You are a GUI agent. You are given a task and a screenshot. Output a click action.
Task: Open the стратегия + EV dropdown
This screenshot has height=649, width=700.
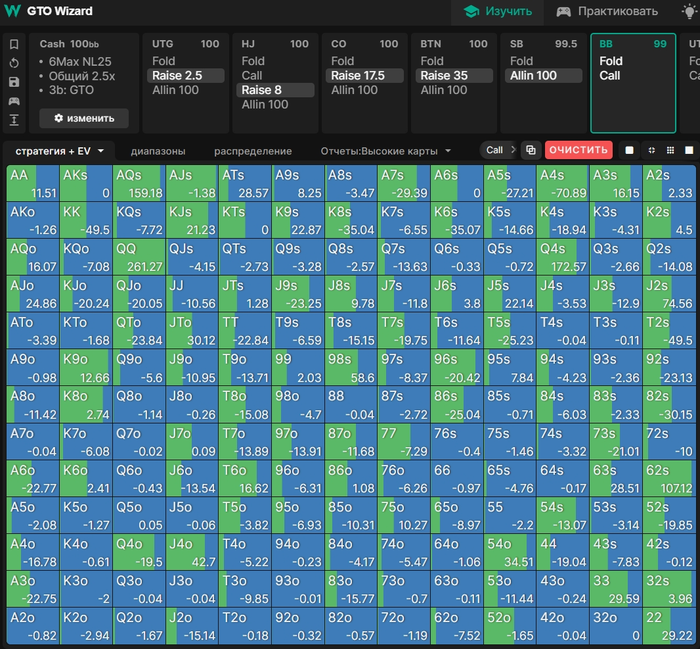pyautogui.click(x=59, y=151)
